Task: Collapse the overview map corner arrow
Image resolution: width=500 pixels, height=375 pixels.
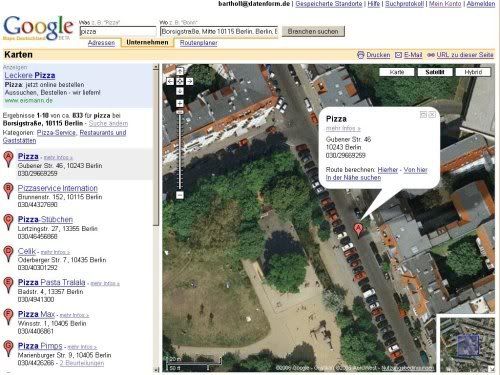Action: (492, 369)
